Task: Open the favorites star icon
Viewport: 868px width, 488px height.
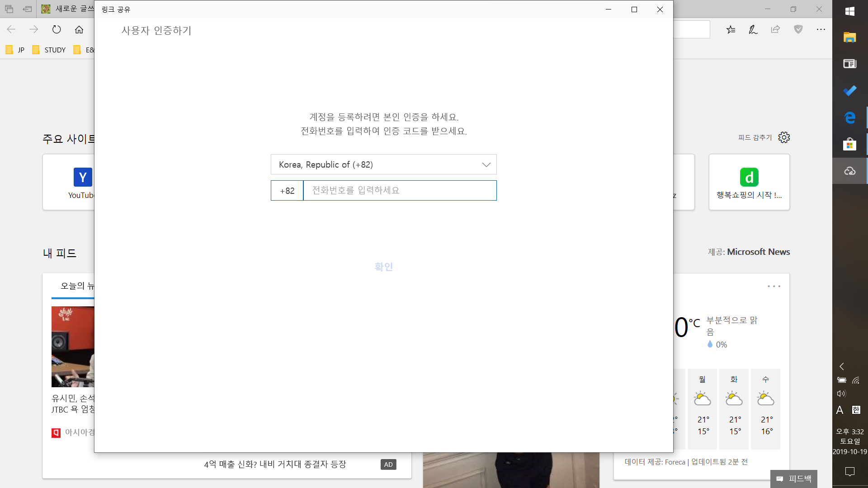Action: [731, 30]
